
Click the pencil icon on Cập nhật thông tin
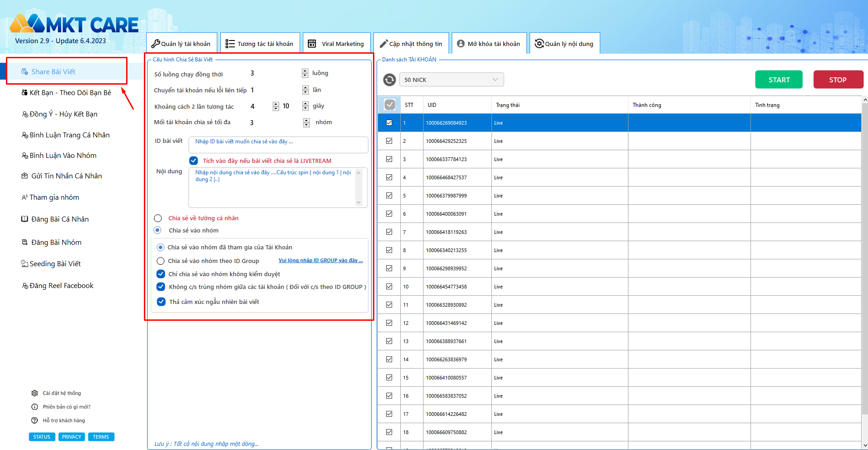[383, 44]
